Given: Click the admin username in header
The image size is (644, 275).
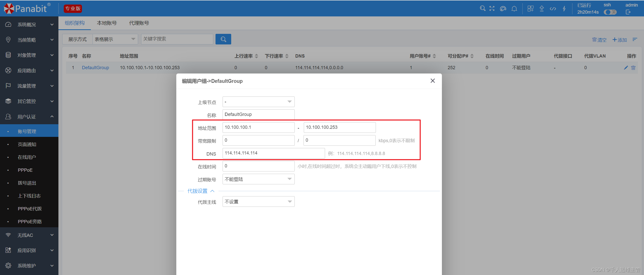Looking at the screenshot, I should pos(632,5).
